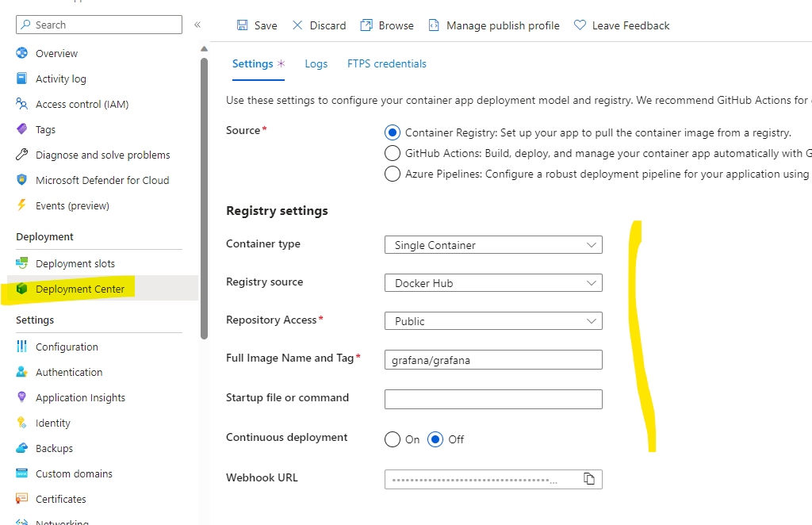Click the Full Image Name and Tag field
Image resolution: width=812 pixels, height=525 pixels.
click(493, 360)
